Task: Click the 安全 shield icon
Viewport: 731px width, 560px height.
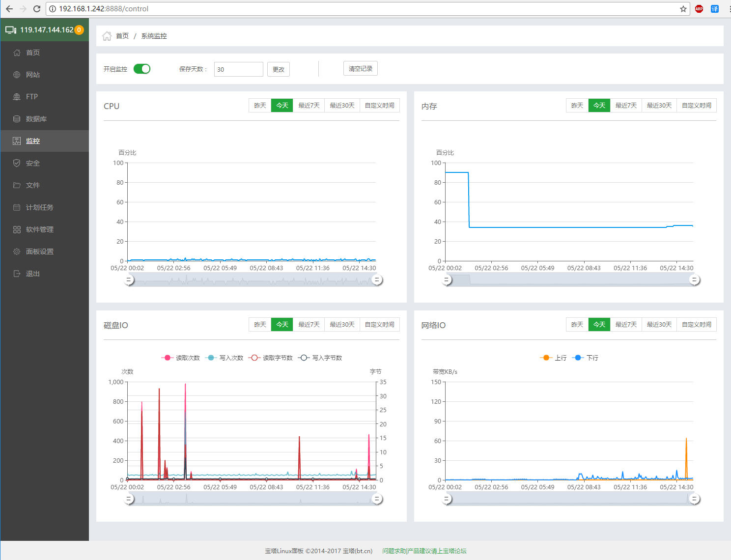Action: click(x=17, y=163)
